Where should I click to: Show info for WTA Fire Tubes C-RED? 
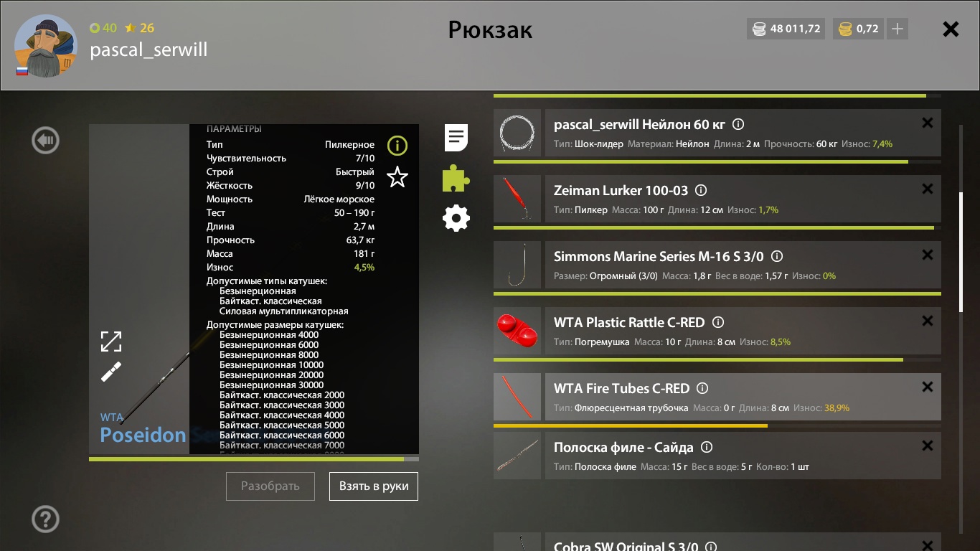[x=702, y=389]
